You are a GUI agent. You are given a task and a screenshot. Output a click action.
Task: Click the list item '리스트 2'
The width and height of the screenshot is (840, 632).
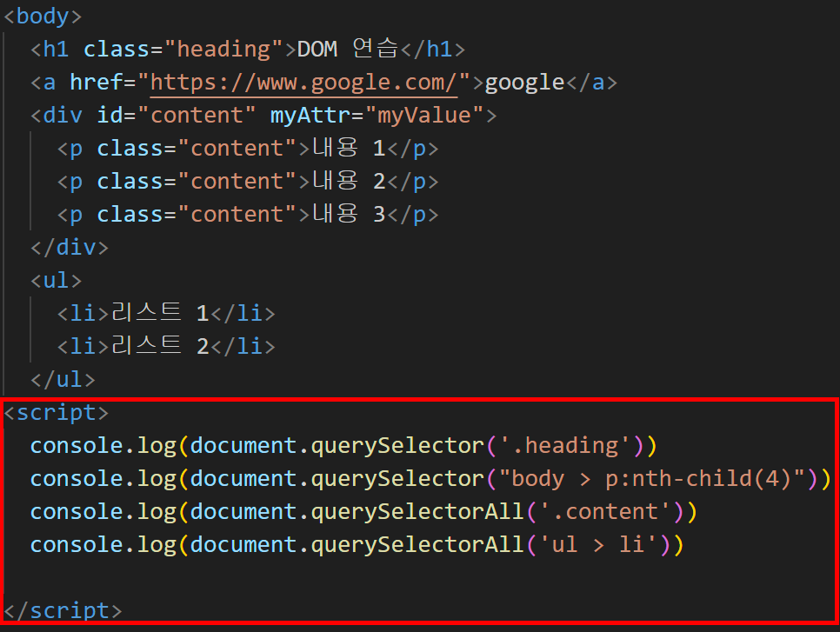tap(166, 347)
